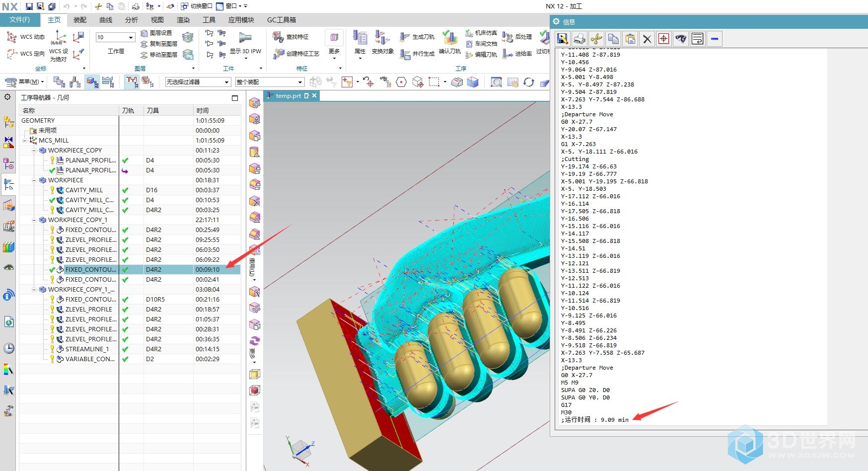Click the 窗口 (Window) button in the title bar

point(229,6)
